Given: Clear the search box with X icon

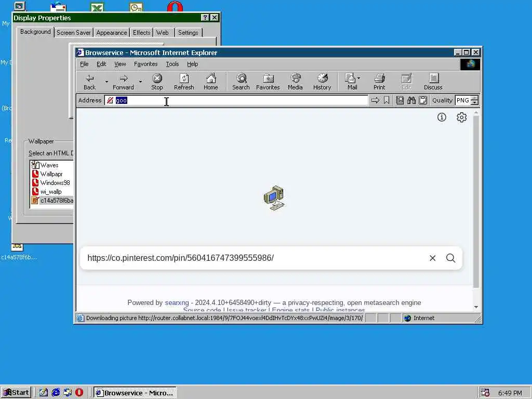Looking at the screenshot, I should (x=433, y=258).
